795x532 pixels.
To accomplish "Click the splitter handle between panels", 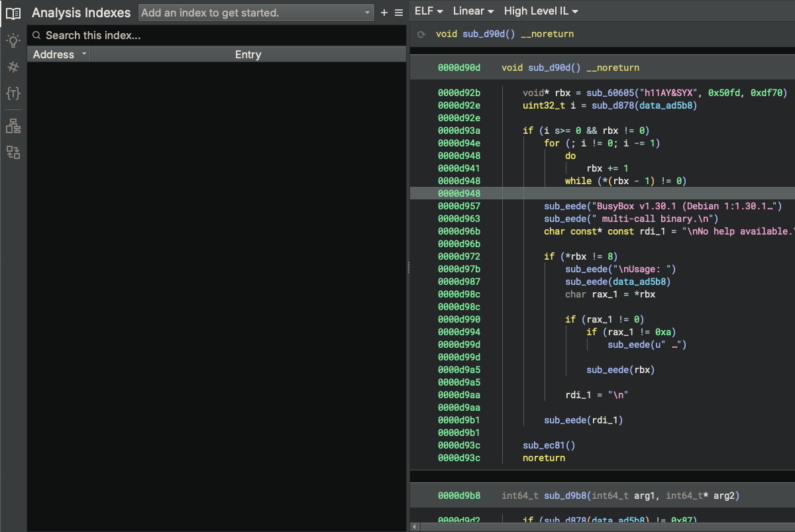I will [408, 267].
